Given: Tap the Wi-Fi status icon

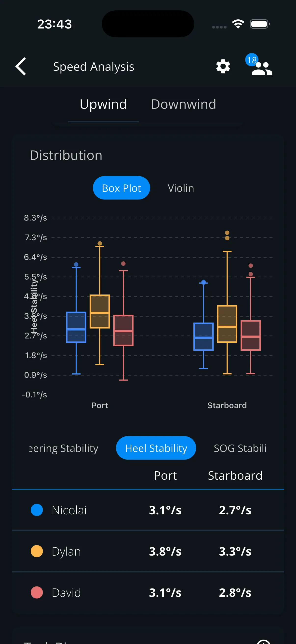Looking at the screenshot, I should pyautogui.click(x=238, y=24).
